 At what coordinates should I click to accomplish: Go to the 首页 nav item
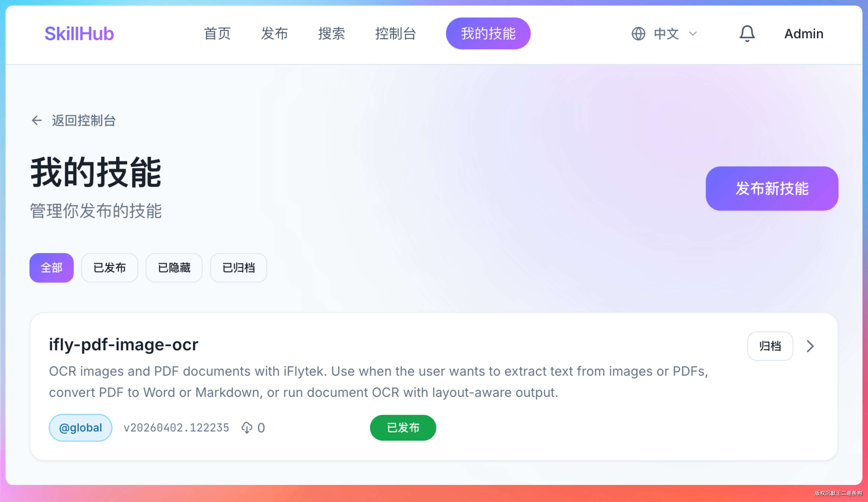217,34
